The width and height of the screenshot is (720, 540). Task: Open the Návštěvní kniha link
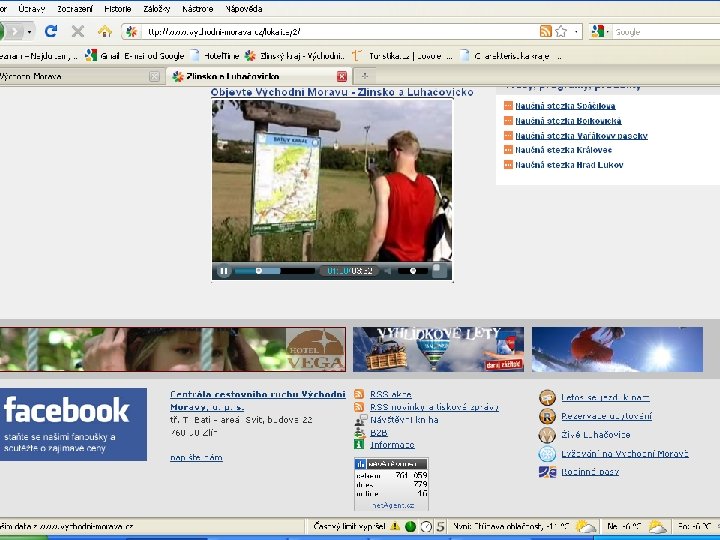click(x=404, y=420)
